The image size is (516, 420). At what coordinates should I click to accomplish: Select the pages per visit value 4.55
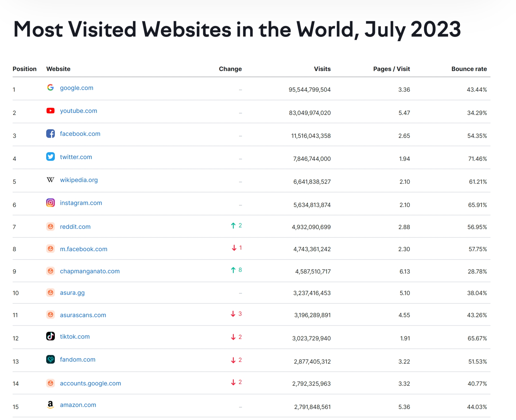coord(404,315)
